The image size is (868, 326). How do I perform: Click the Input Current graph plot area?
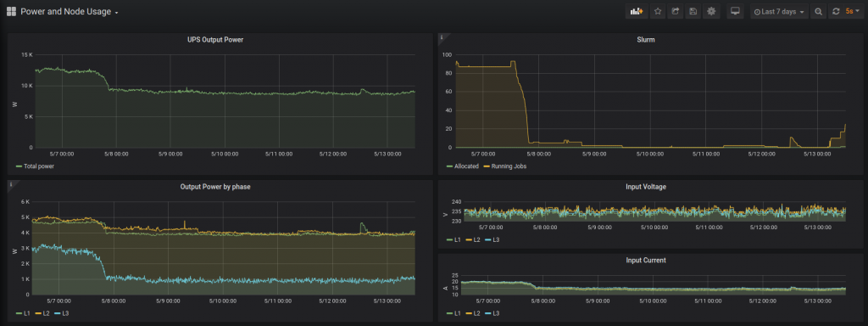pyautogui.click(x=654, y=285)
